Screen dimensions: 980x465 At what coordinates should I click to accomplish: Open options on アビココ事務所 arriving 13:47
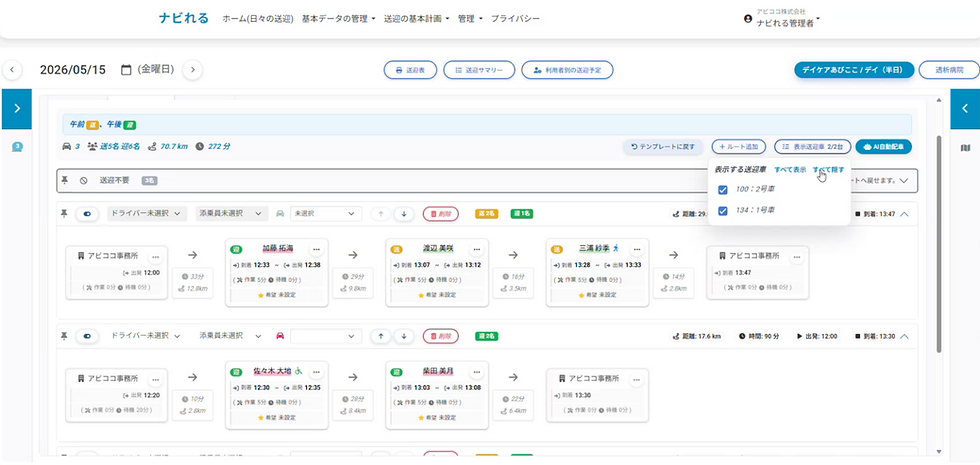click(x=797, y=256)
